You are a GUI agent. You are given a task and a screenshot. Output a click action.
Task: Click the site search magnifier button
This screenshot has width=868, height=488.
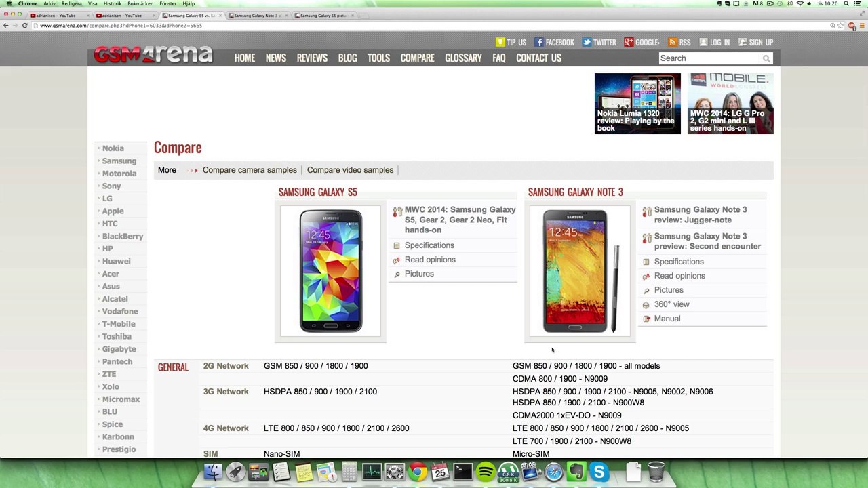(766, 58)
